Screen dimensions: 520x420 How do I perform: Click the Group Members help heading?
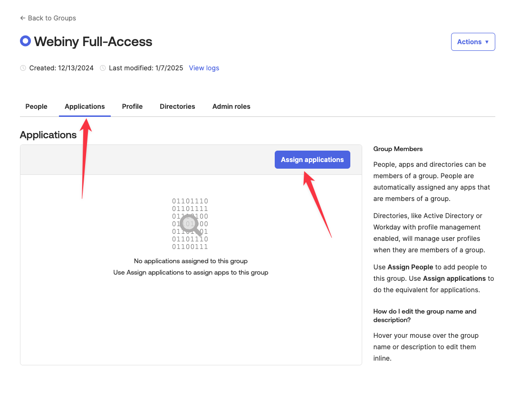pos(398,149)
